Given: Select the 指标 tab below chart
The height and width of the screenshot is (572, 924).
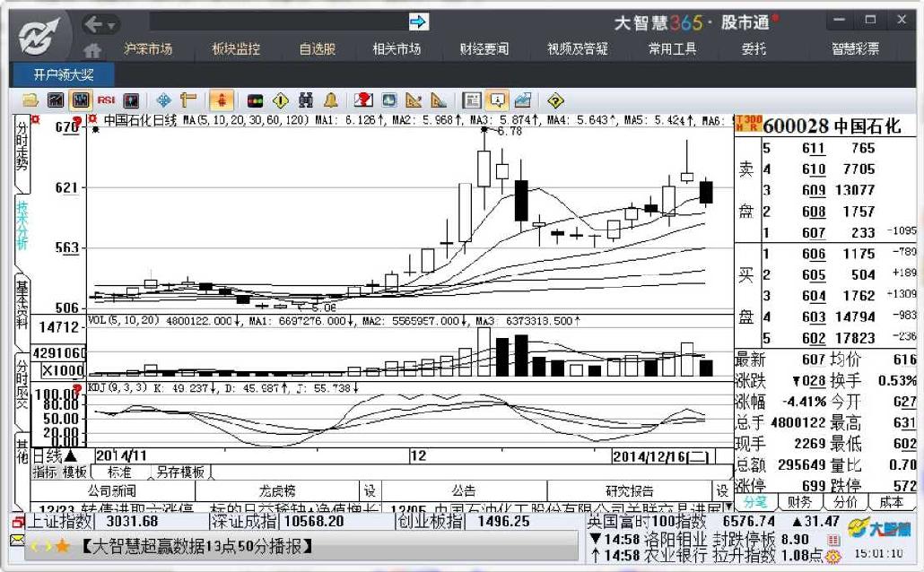Looking at the screenshot, I should tap(45, 472).
